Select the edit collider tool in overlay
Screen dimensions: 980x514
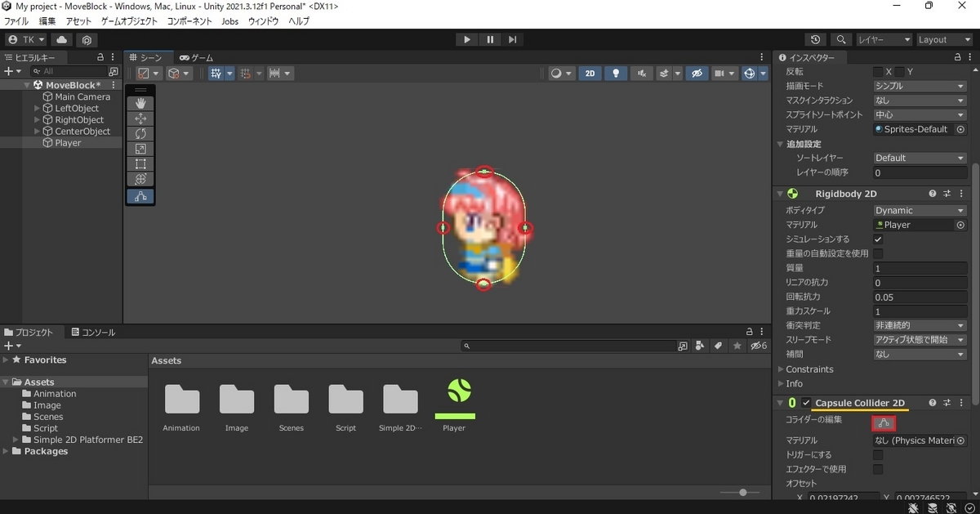(x=140, y=196)
